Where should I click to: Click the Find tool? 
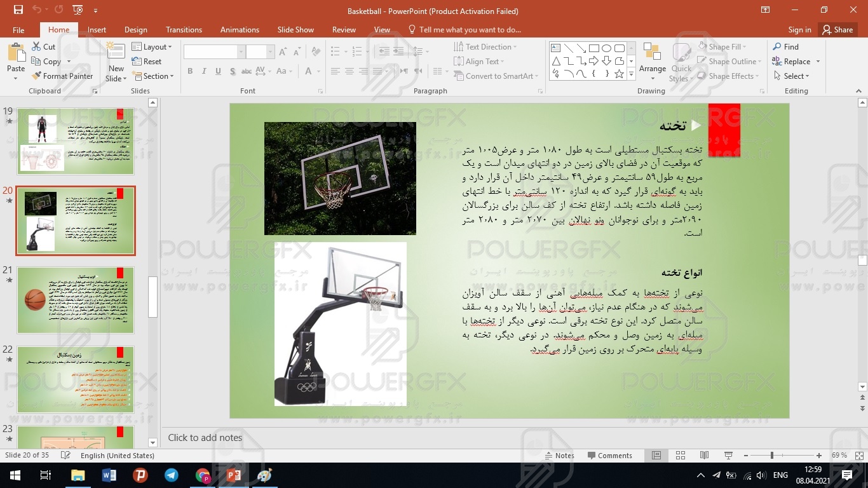785,47
